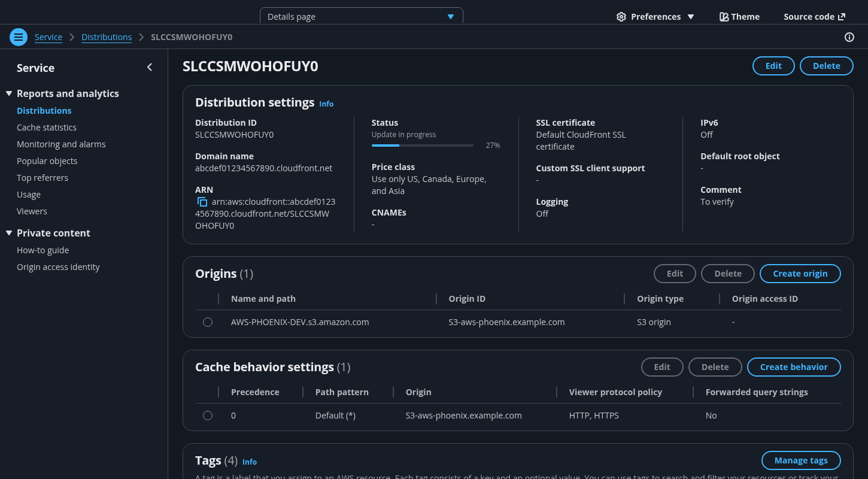The height and width of the screenshot is (479, 868).
Task: Delete the distribution SLCCSMWOHOFUY0
Action: [x=826, y=66]
